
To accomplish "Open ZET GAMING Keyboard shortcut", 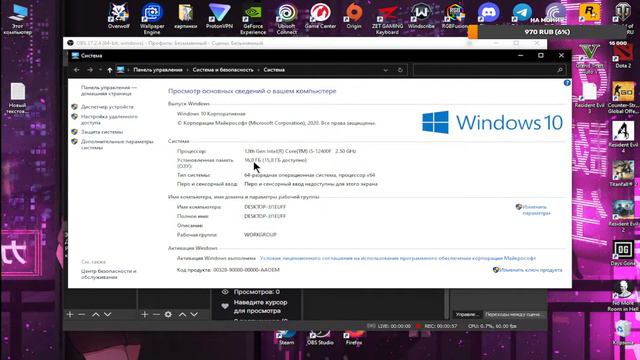I will pos(387,18).
